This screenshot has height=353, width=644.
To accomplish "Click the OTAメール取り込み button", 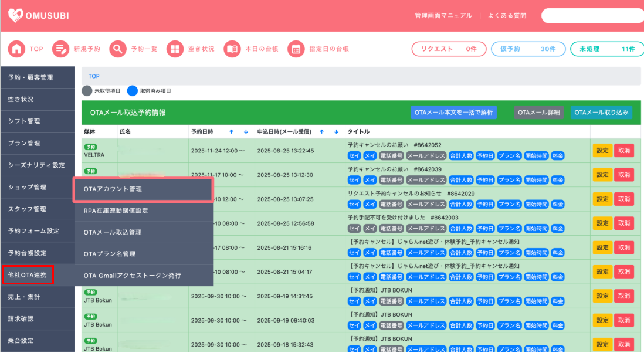I will (x=601, y=113).
